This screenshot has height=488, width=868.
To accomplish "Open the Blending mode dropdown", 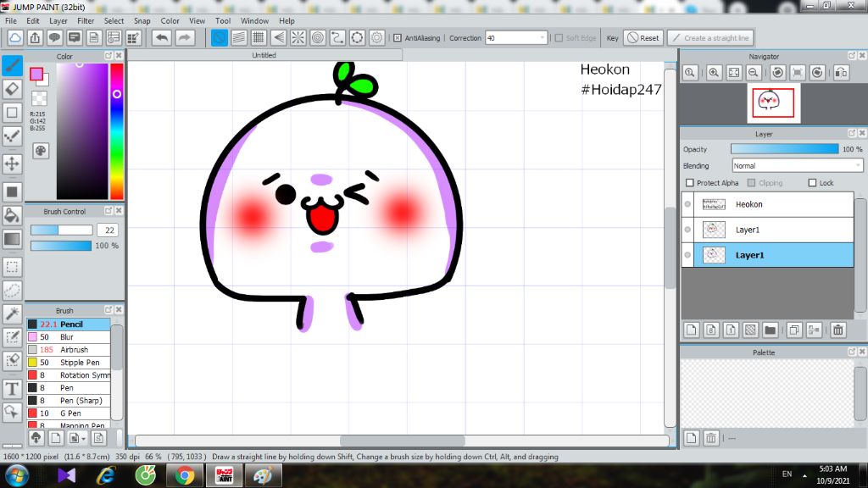I will [x=797, y=165].
